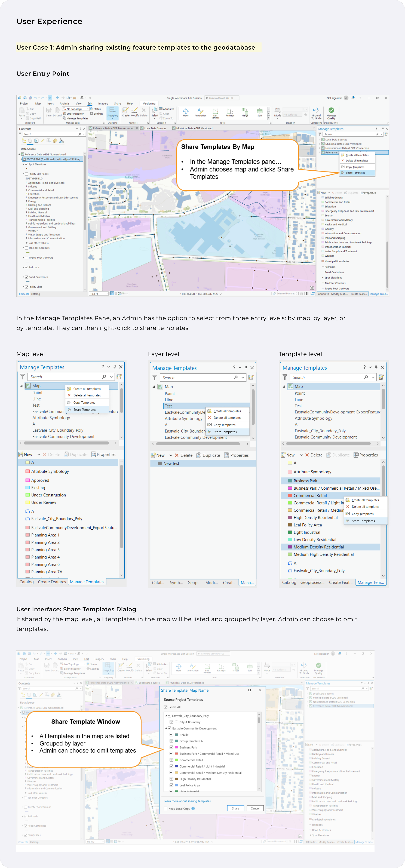
Task: Collapse the Map node in the Layer level panel
Action: [x=154, y=387]
